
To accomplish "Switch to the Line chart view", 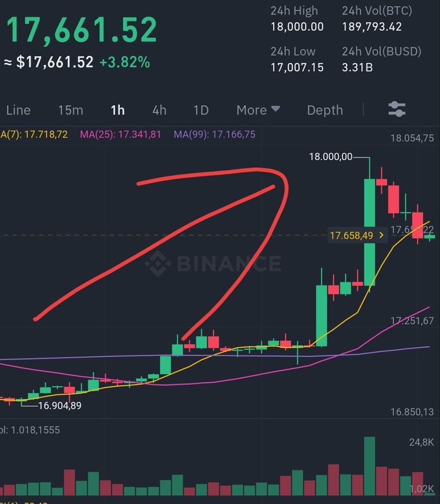I will pos(18,110).
